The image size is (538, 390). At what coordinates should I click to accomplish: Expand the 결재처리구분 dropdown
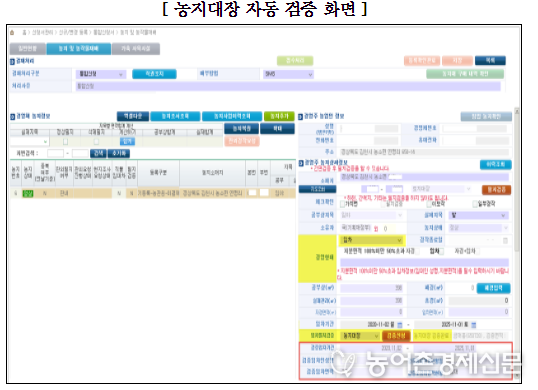(x=101, y=74)
